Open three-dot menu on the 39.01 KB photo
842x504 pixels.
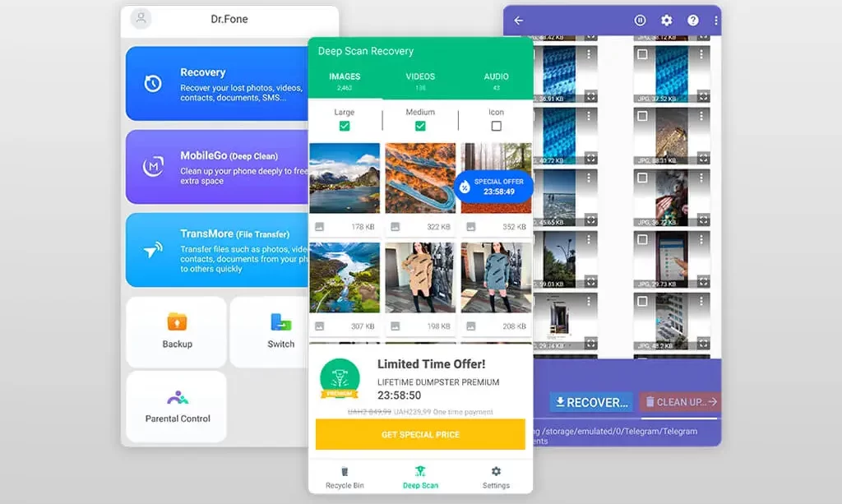[589, 239]
